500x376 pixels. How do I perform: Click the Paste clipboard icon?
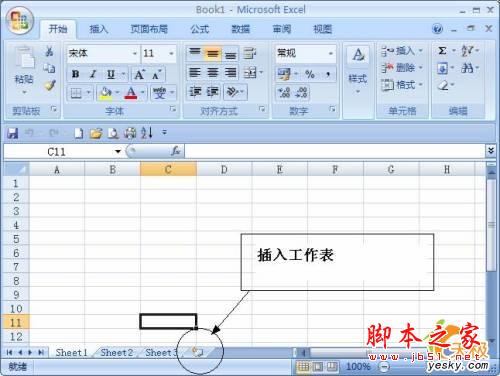point(25,57)
